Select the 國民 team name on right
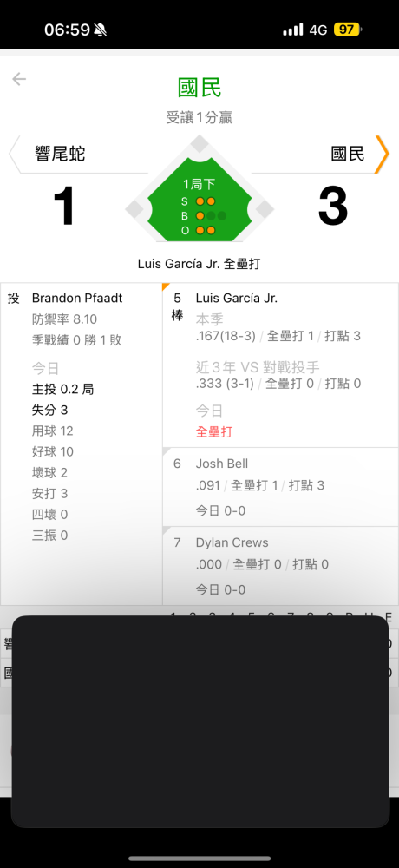The height and width of the screenshot is (868, 399). click(348, 154)
